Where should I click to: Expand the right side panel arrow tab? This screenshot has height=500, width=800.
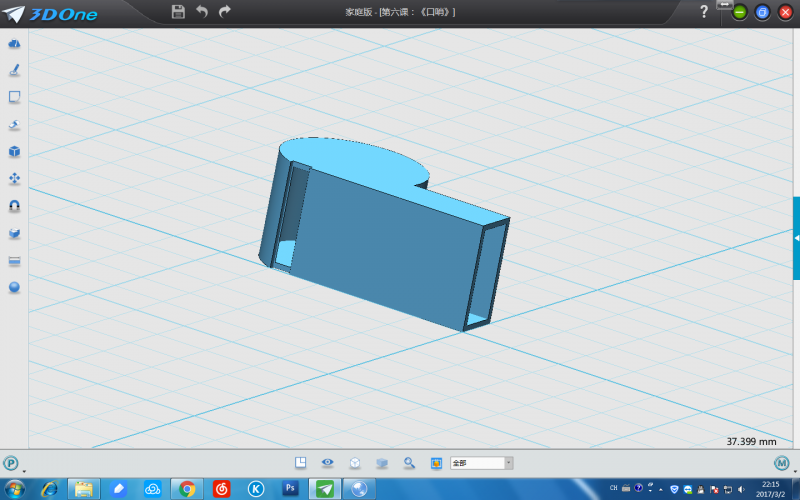[796, 238]
